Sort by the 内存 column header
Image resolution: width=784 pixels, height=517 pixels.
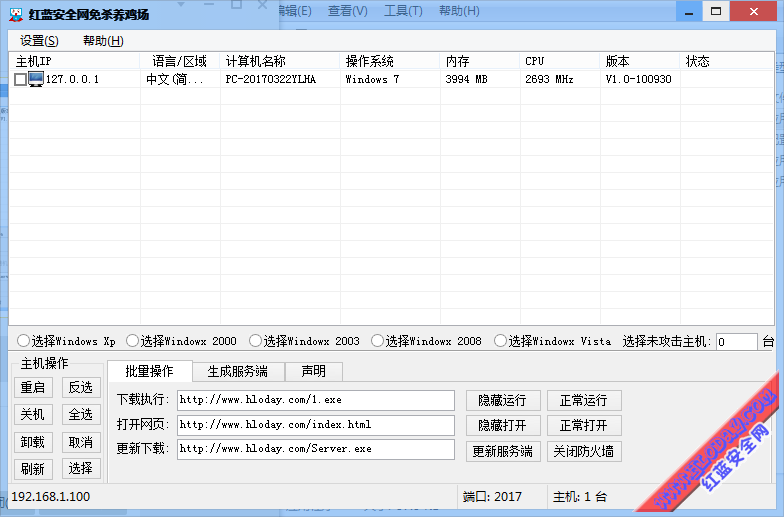(x=480, y=61)
